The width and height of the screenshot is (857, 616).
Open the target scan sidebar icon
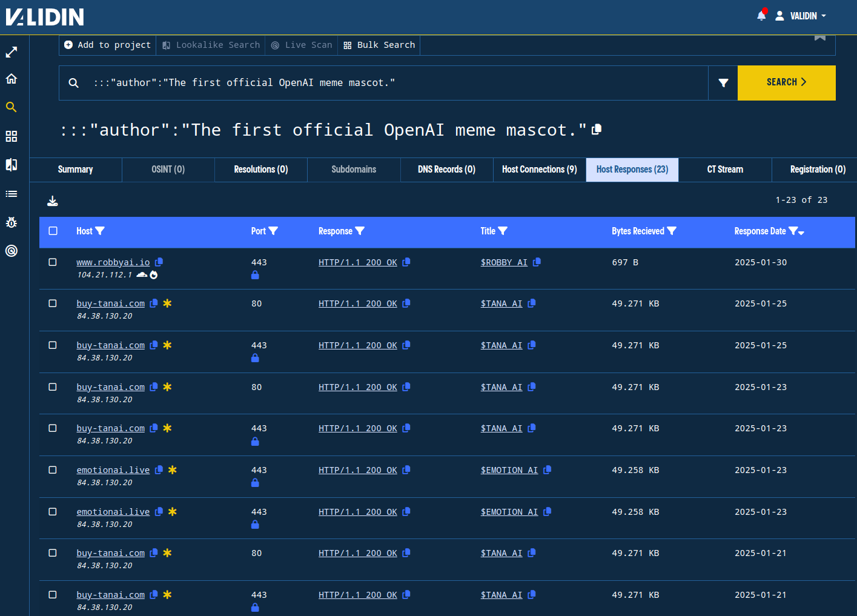pyautogui.click(x=12, y=251)
